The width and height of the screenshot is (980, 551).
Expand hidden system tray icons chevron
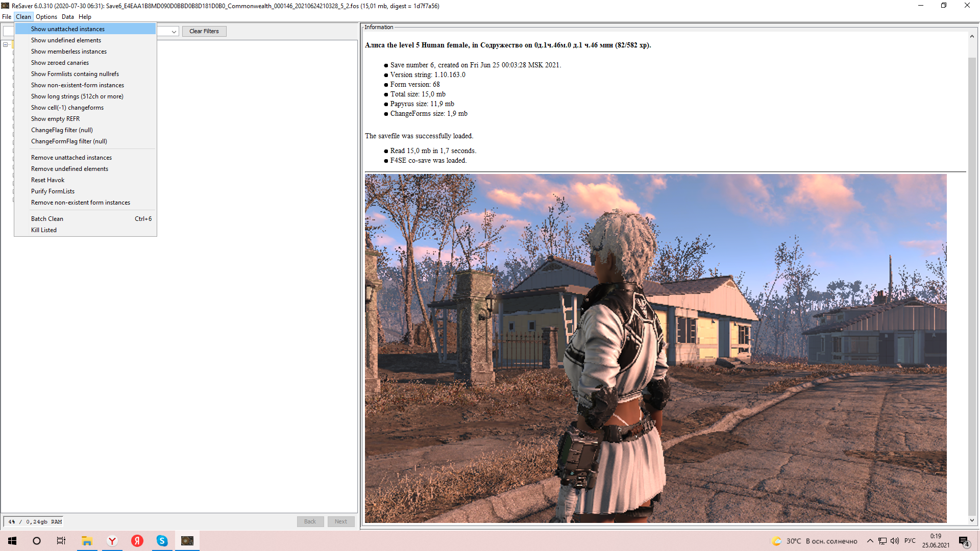(870, 541)
